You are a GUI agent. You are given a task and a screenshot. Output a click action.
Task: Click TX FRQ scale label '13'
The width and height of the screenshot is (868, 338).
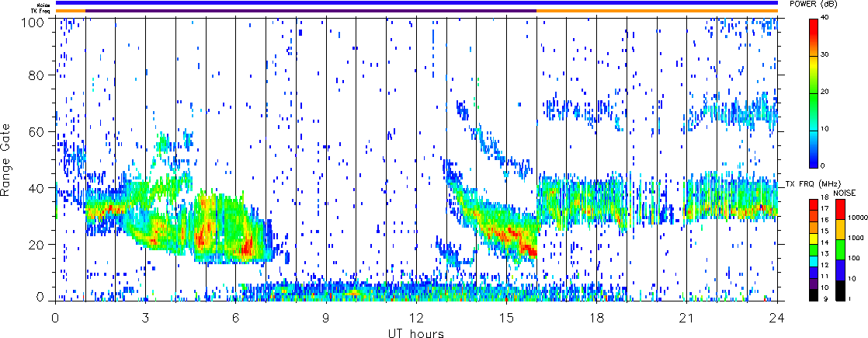pos(825,253)
